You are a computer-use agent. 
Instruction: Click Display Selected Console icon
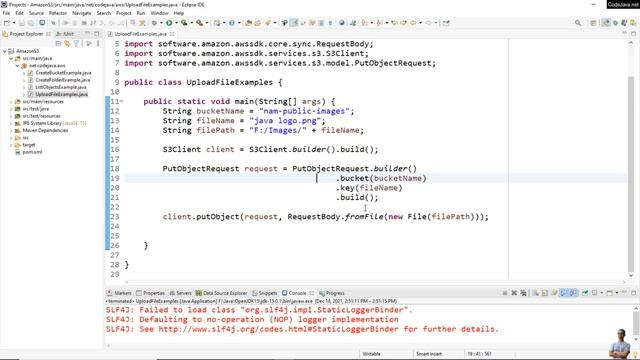coord(594,293)
